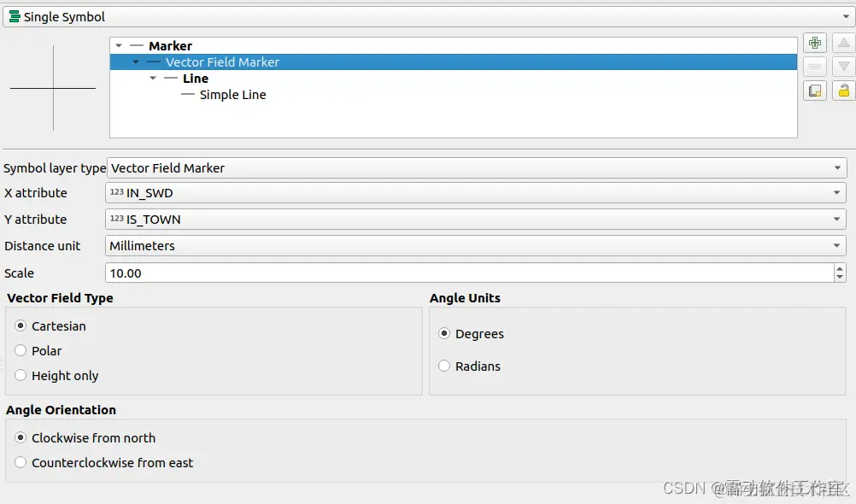This screenshot has width=856, height=504.
Task: Click the Scale value field showing 10.00
Action: coord(470,273)
